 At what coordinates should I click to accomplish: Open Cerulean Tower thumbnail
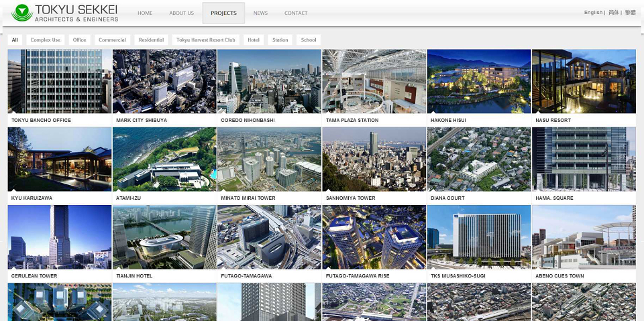click(x=60, y=237)
